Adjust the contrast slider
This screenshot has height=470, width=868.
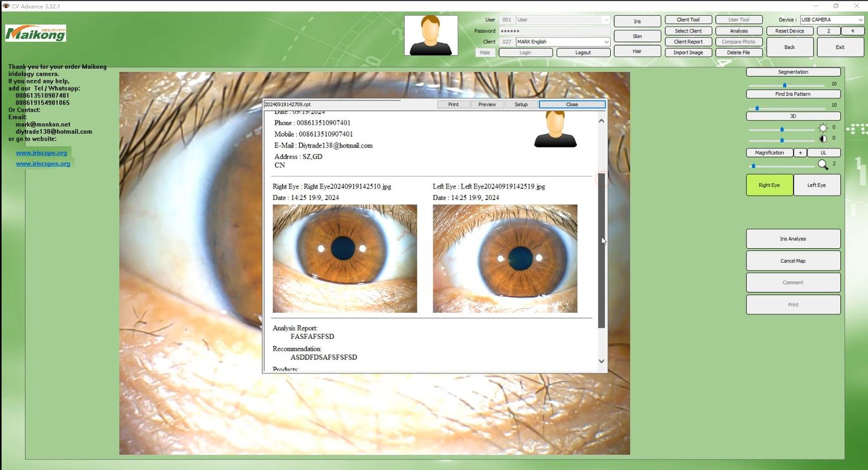point(782,140)
